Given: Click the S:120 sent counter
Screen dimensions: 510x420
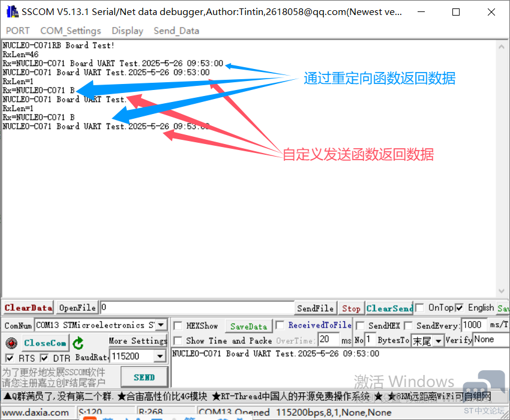Looking at the screenshot, I should coord(90,413).
